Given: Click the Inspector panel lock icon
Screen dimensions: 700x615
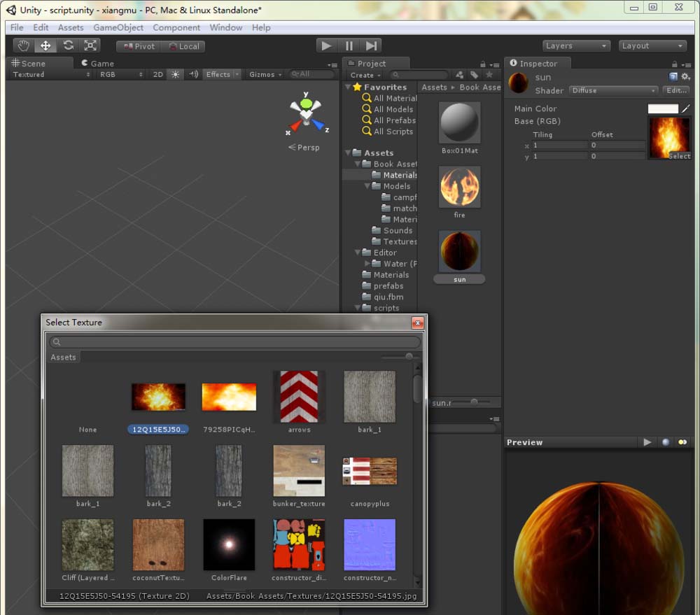Looking at the screenshot, I should [x=675, y=64].
